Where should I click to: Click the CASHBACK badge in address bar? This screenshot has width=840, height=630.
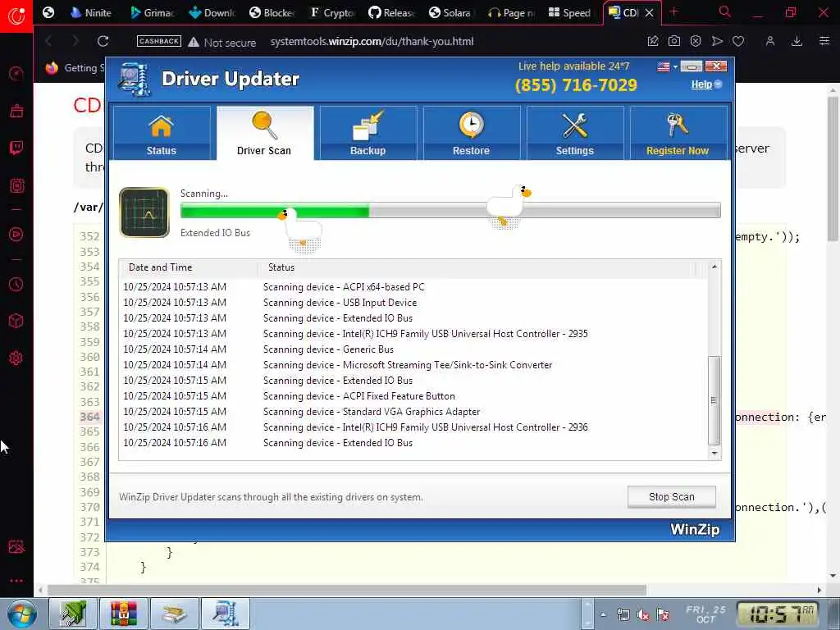pos(158,41)
